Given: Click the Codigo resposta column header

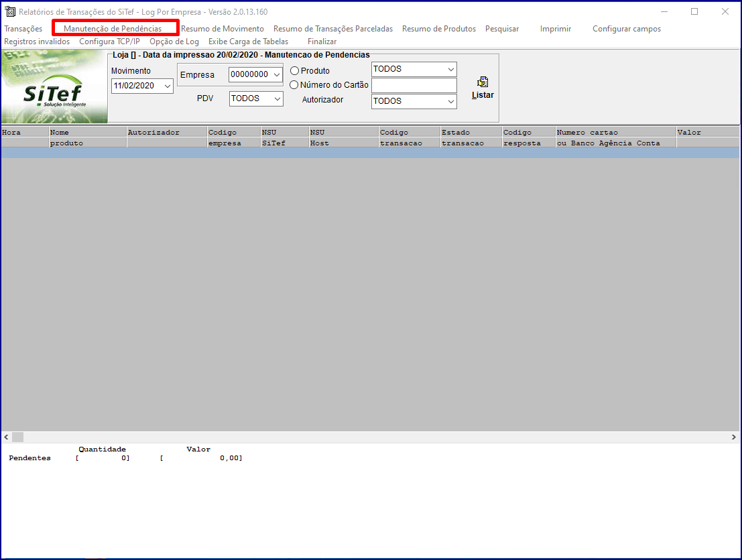Looking at the screenshot, I should (x=529, y=137).
